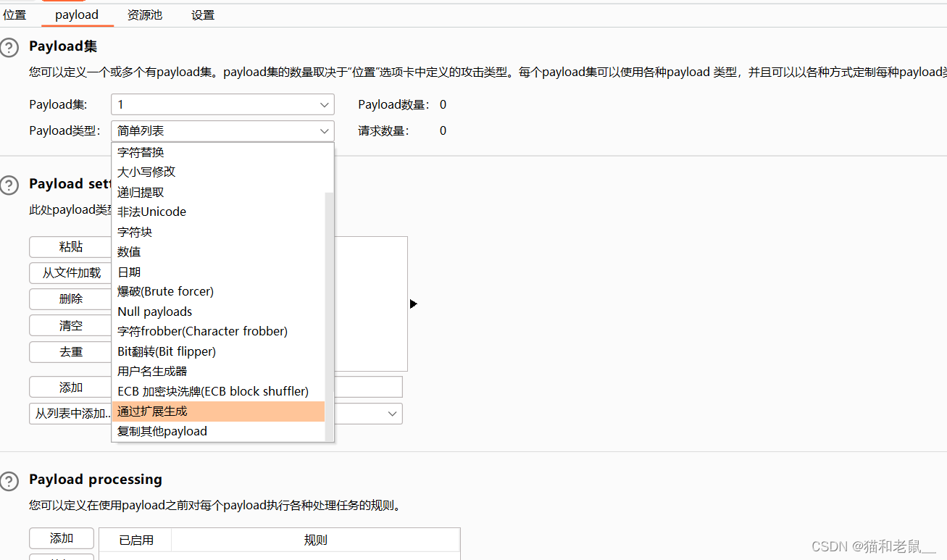Go to the 设置 tab
The width and height of the screenshot is (947, 560).
pyautogui.click(x=203, y=14)
